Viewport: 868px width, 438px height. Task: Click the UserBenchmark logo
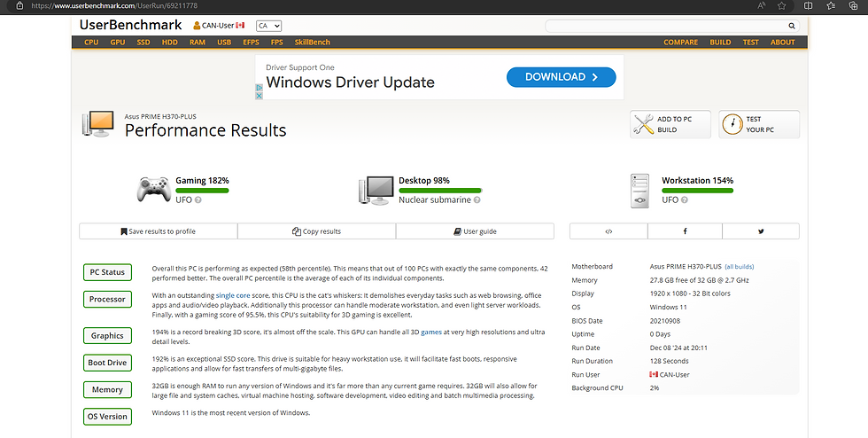click(131, 25)
